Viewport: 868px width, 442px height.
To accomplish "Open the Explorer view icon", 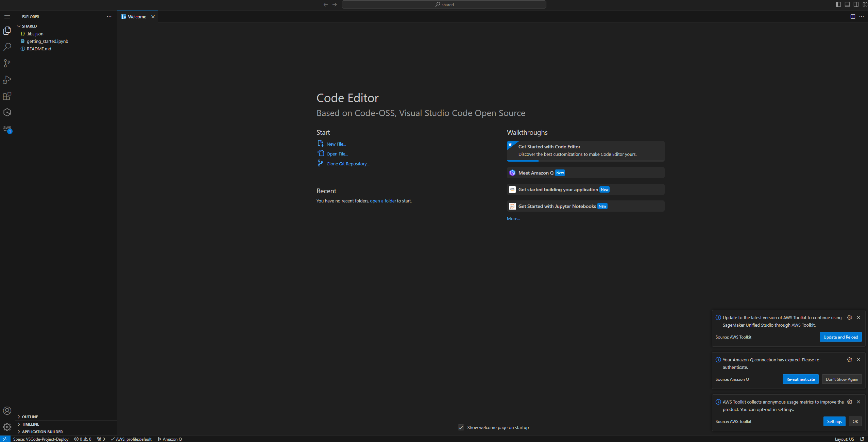I will pyautogui.click(x=7, y=31).
